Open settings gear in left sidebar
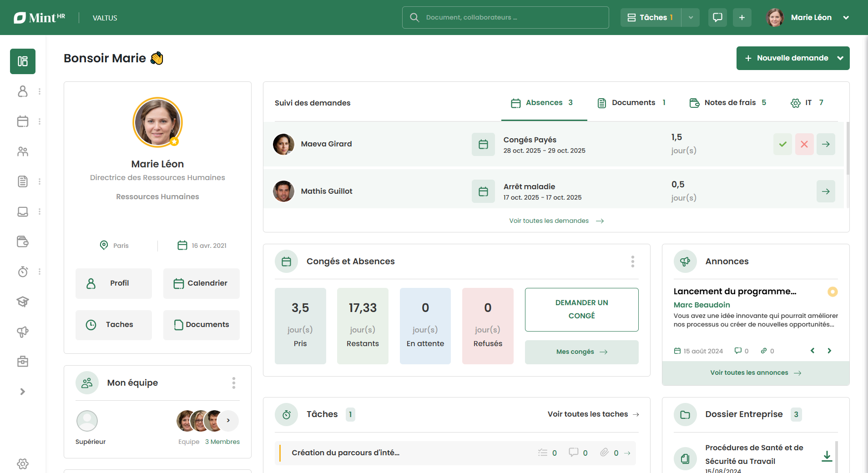This screenshot has height=473, width=868. [23, 463]
